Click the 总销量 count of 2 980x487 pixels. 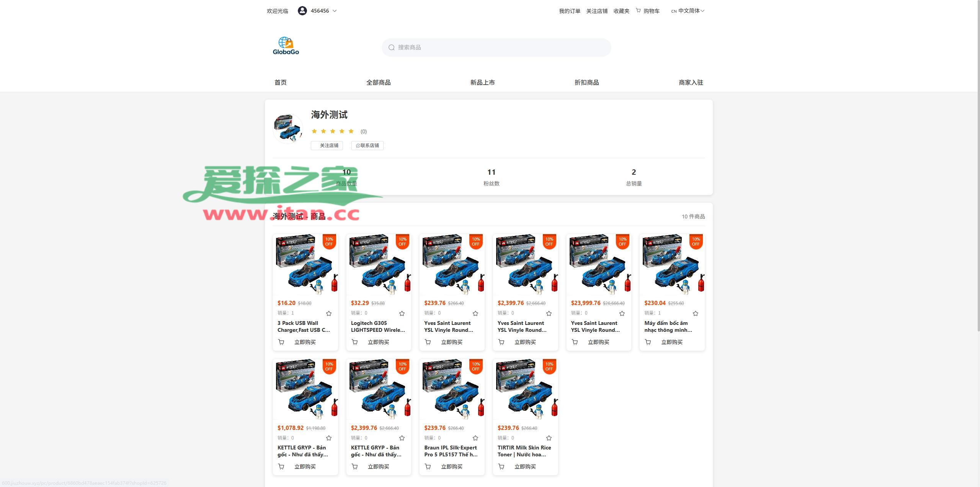[634, 172]
